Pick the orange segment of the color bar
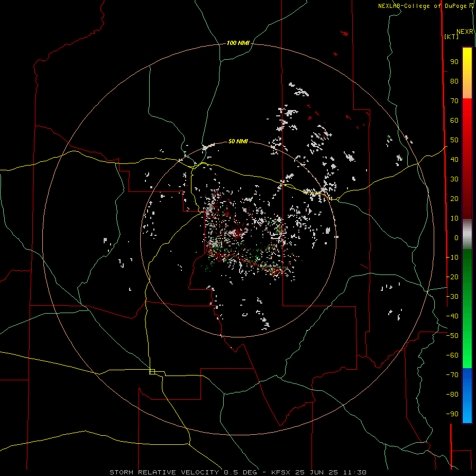The width and height of the screenshot is (476, 476). point(467,88)
